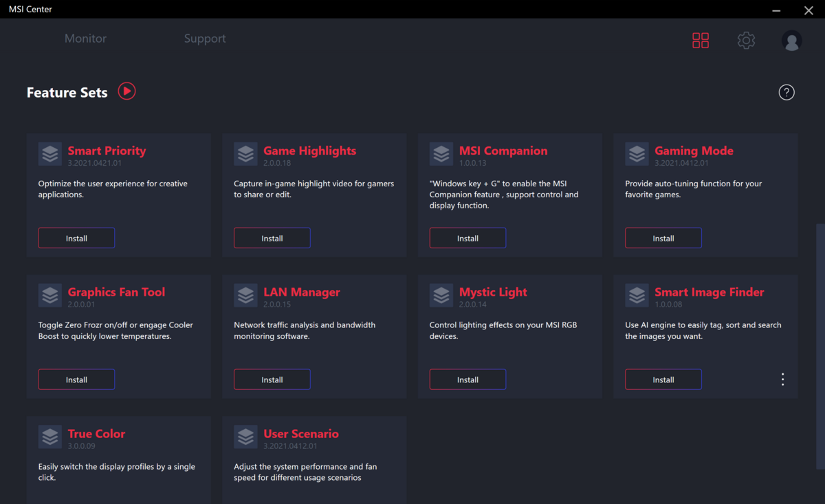This screenshot has height=504, width=825.
Task: Select the Graphics Fan Tool title
Action: (116, 292)
